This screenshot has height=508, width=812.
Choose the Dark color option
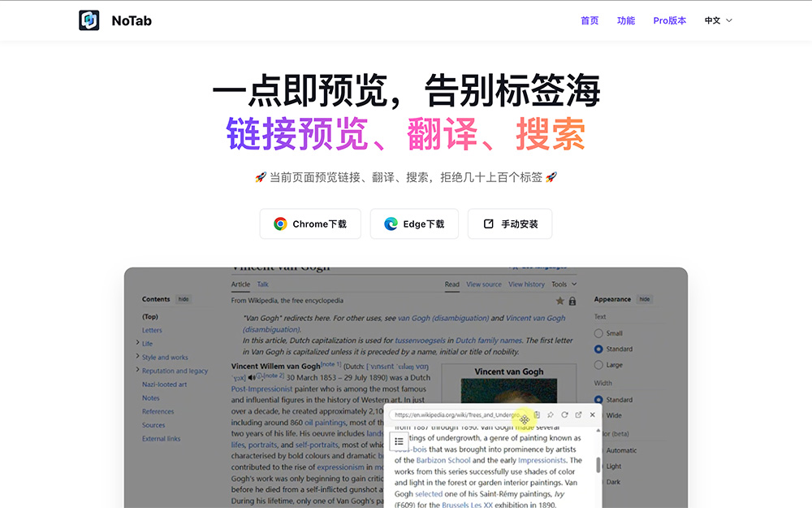pos(613,481)
